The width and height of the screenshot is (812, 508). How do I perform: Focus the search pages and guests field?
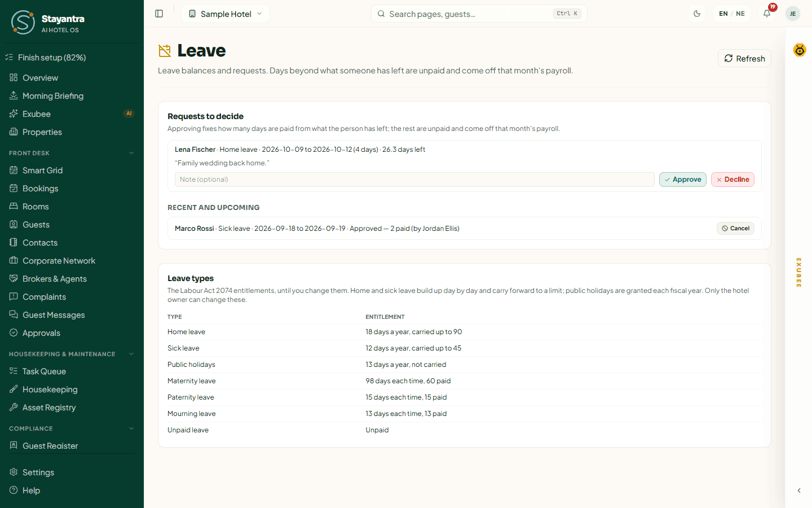pos(479,14)
